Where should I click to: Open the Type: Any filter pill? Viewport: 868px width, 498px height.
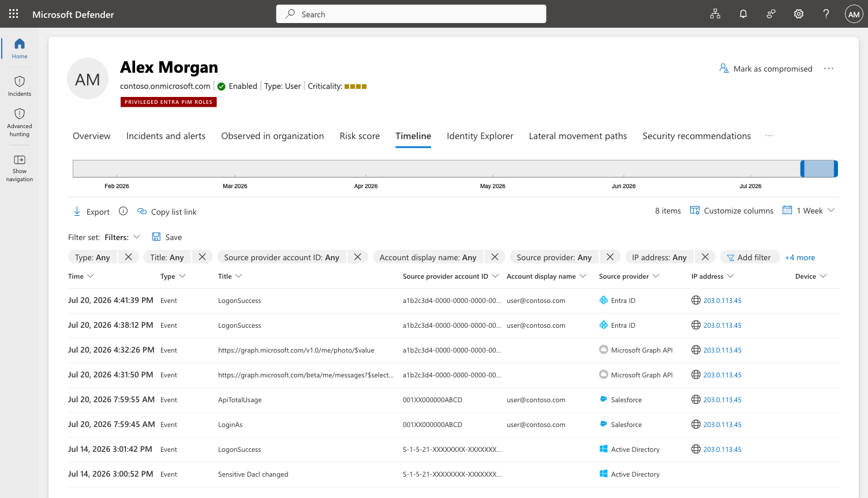click(x=92, y=257)
